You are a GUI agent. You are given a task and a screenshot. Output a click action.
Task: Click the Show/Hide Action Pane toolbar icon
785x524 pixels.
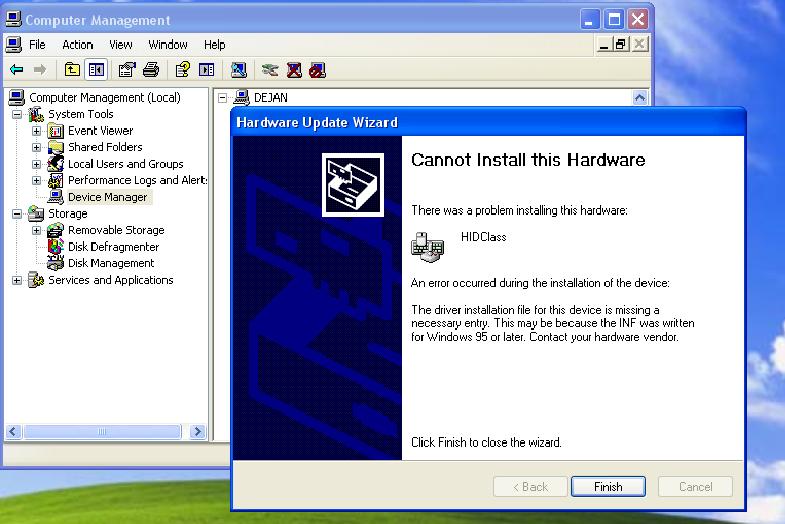pos(206,70)
